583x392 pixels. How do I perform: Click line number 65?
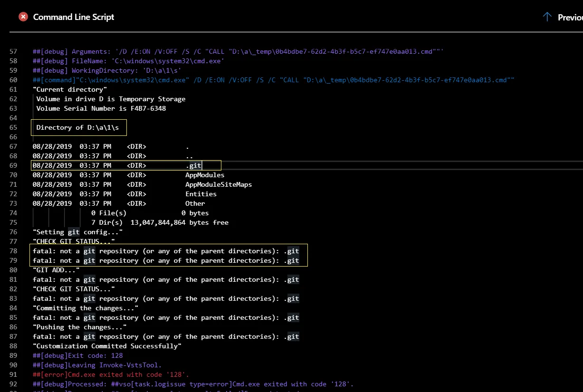coord(13,127)
